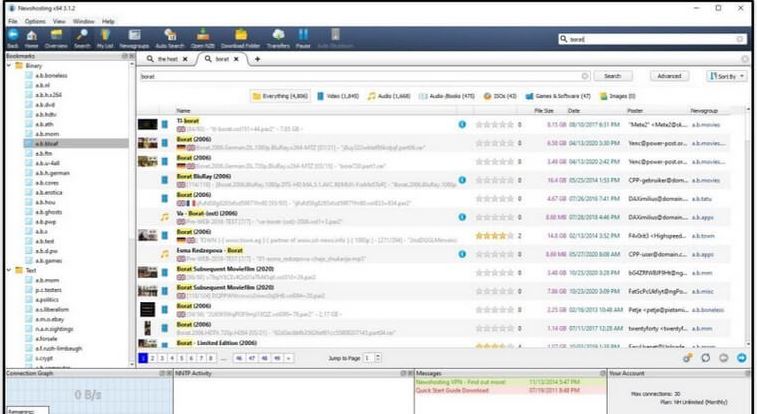Open info icon for Esma Redzepova - Borat
This screenshot has width=757, height=414.
coord(462,254)
